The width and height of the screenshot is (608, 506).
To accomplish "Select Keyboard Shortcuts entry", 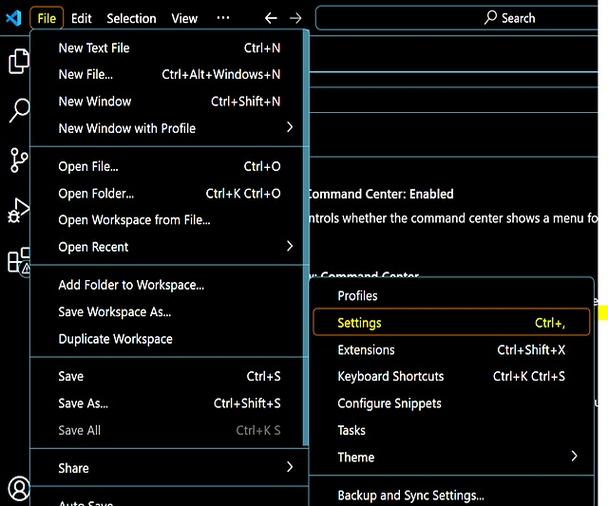I will (451, 376).
